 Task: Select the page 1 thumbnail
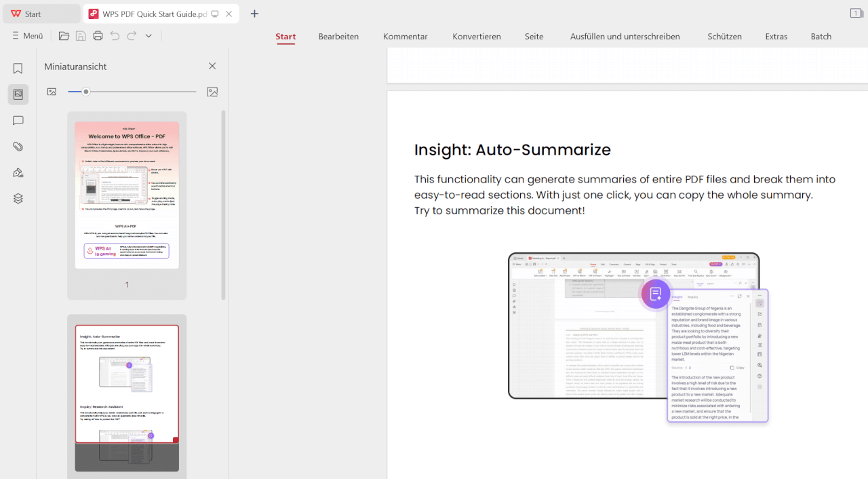(x=127, y=195)
